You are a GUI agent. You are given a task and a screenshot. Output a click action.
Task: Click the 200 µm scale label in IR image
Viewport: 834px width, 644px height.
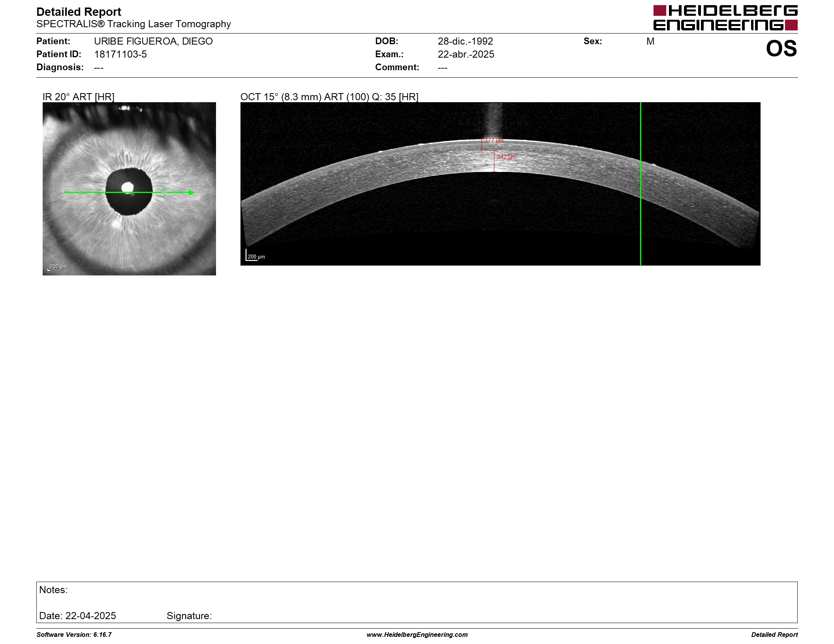[x=58, y=267]
